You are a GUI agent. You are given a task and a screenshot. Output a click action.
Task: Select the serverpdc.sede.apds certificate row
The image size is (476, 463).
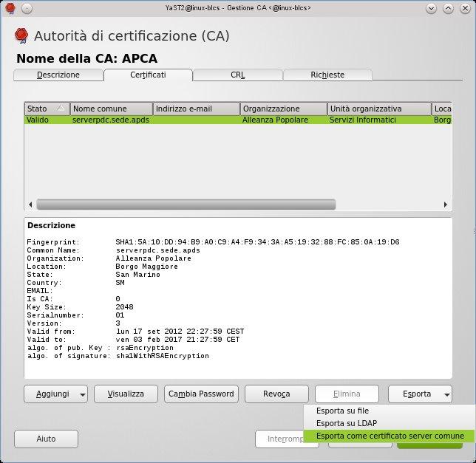238,120
